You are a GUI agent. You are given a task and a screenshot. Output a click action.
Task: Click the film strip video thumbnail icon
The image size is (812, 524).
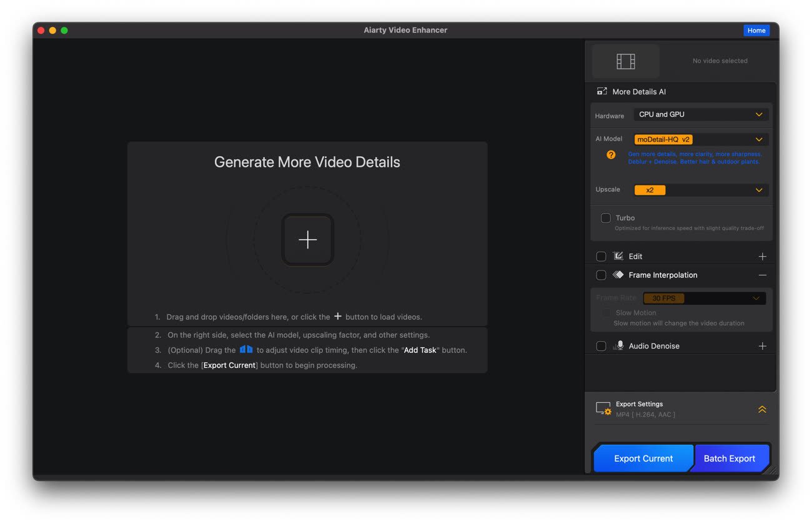coord(626,61)
